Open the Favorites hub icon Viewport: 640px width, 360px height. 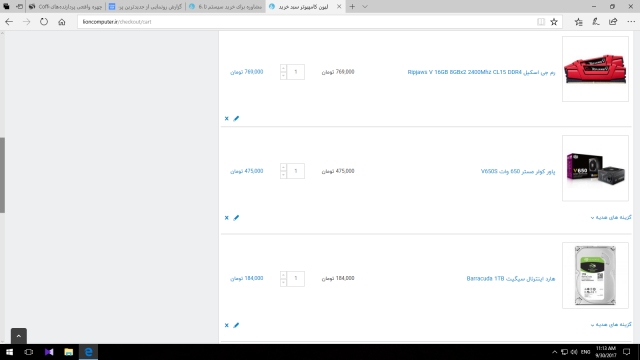click(x=578, y=22)
